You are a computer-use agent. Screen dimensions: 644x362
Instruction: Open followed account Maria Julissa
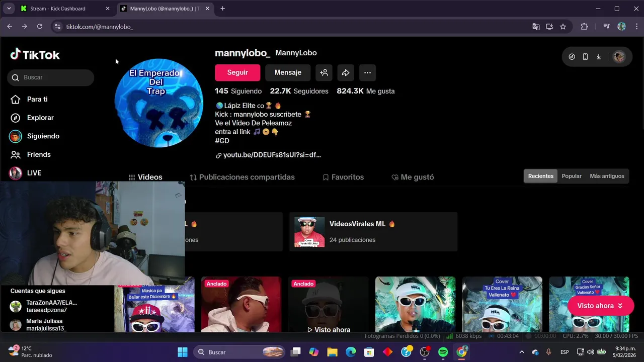[38, 325]
